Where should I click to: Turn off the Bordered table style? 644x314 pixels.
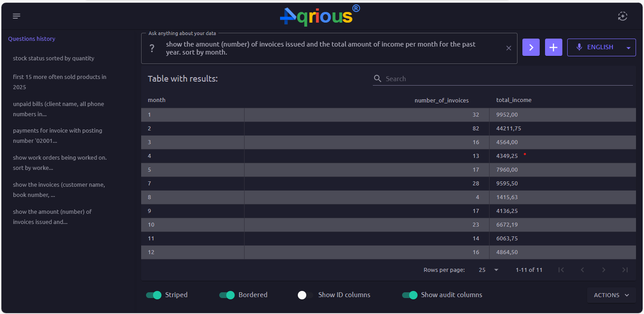click(227, 294)
